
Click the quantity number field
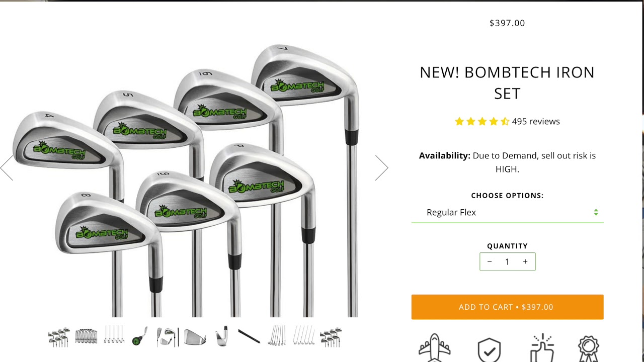[507, 261]
